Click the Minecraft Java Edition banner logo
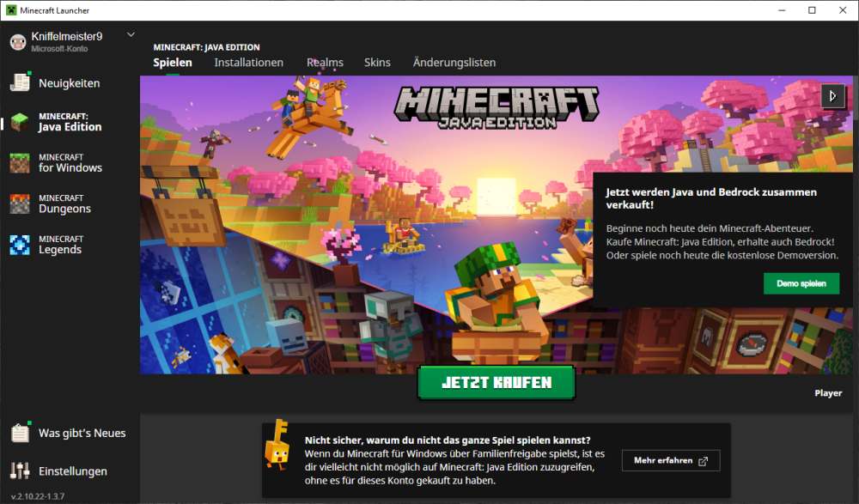The width and height of the screenshot is (859, 504). coord(497,107)
